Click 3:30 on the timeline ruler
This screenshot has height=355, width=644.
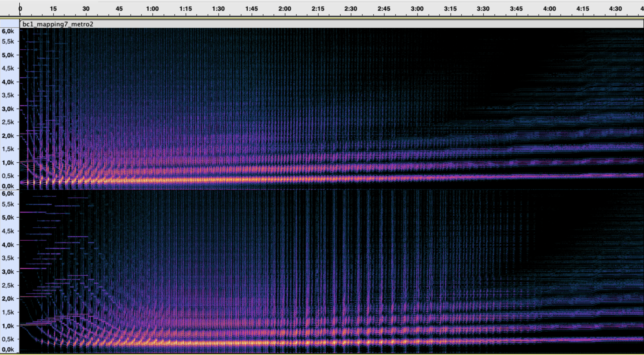pyautogui.click(x=483, y=9)
